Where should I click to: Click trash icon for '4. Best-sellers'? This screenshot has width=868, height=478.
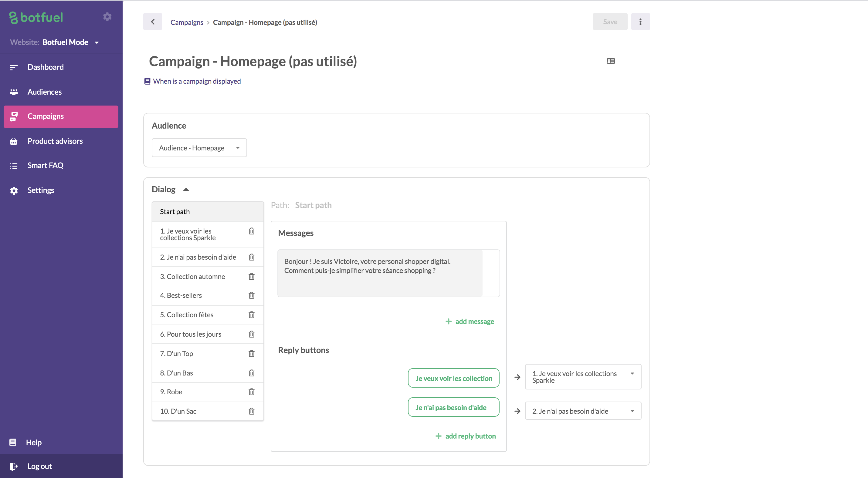pos(251,295)
